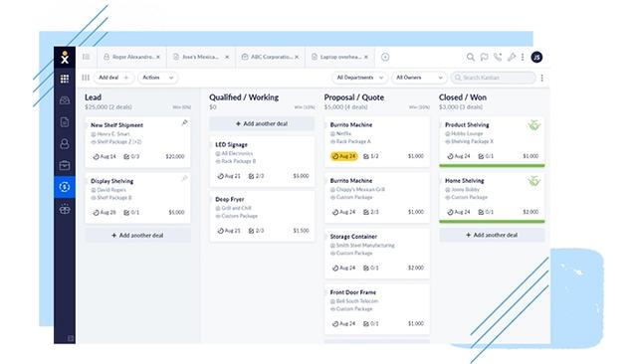Click Bell South Telecom on Front Door Frame
The width and height of the screenshot is (637, 364).
coord(357,301)
